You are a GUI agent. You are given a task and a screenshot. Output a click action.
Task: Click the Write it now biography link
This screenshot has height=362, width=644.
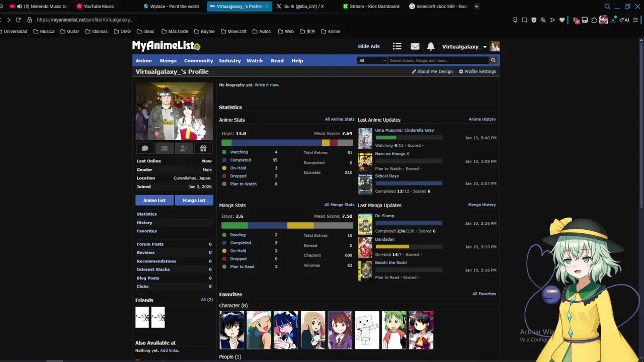266,84
